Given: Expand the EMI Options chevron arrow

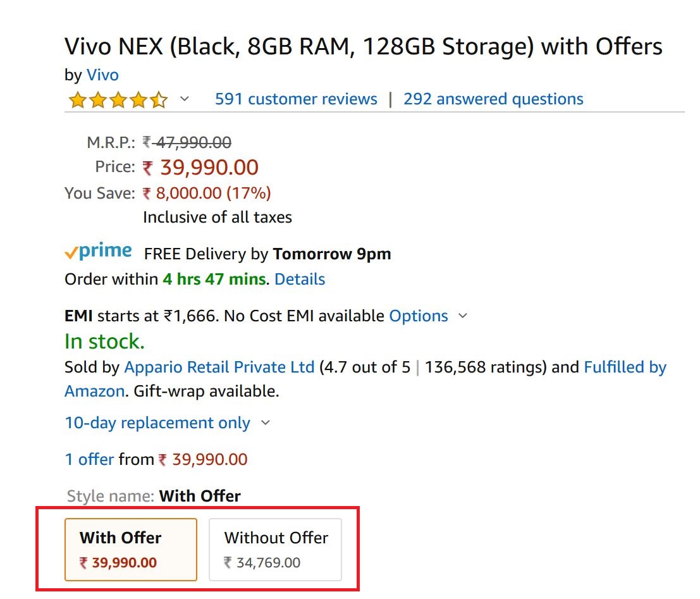Looking at the screenshot, I should click(x=463, y=316).
